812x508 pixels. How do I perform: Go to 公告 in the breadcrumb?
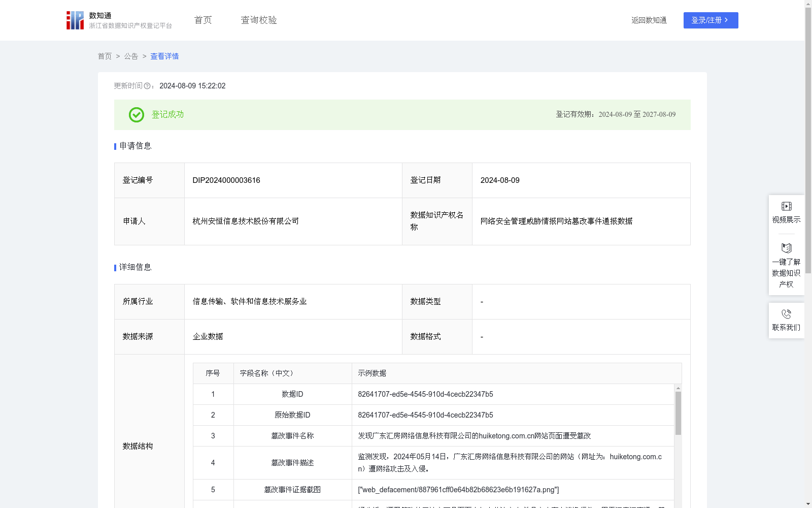click(131, 56)
